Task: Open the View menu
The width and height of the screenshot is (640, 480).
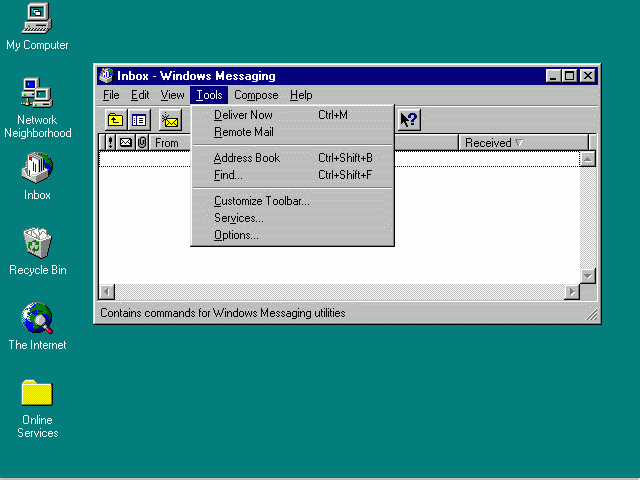Action: tap(172, 95)
